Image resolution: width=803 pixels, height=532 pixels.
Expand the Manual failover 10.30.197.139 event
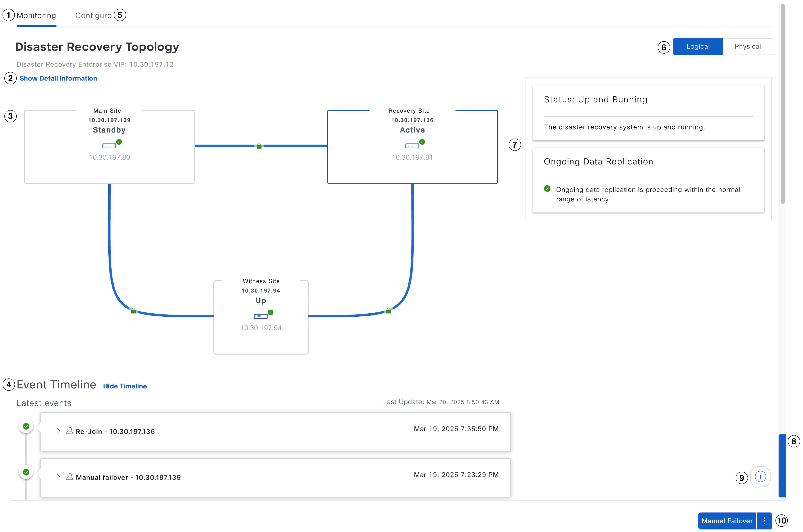point(58,477)
